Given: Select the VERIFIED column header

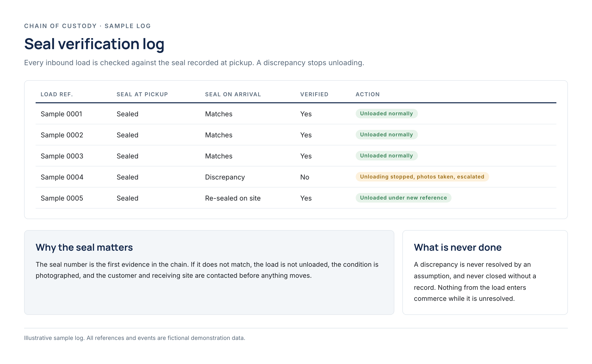Looking at the screenshot, I should (x=314, y=94).
